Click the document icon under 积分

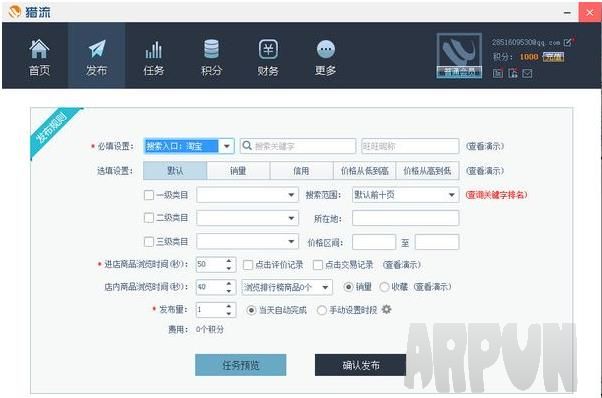[513, 73]
